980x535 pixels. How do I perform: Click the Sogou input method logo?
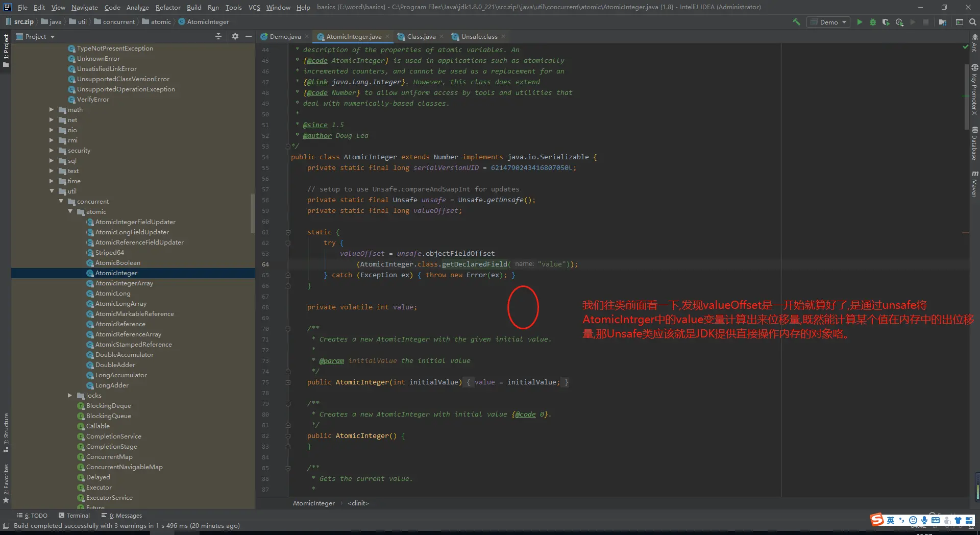tap(877, 520)
